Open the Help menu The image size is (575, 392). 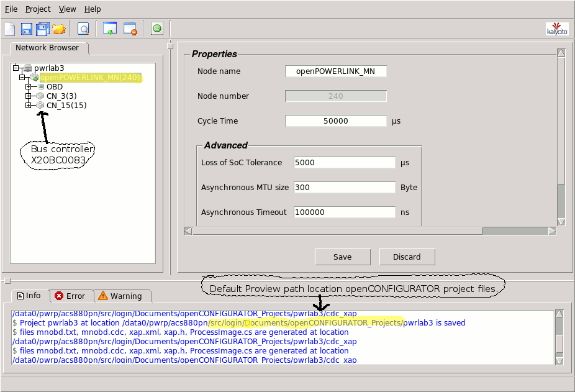click(93, 9)
